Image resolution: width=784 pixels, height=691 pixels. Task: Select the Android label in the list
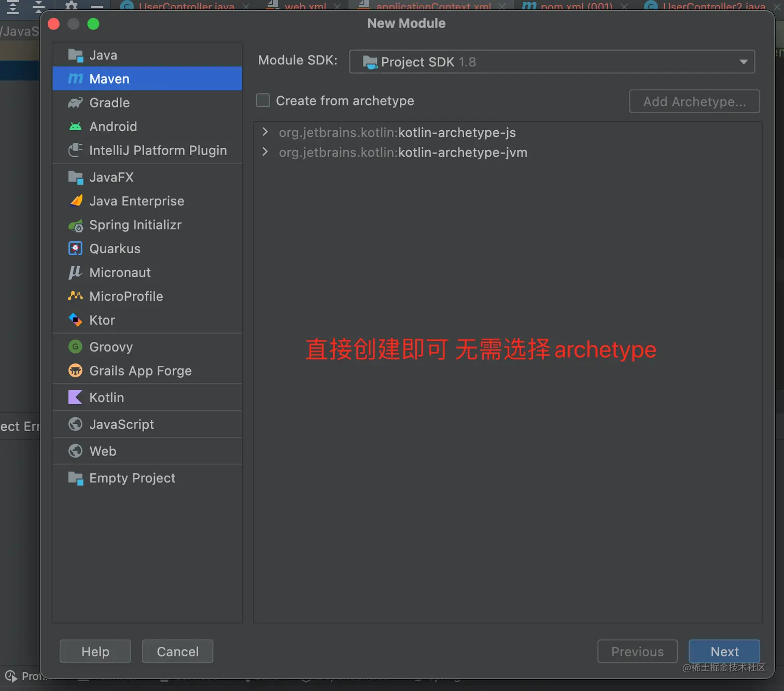(113, 127)
